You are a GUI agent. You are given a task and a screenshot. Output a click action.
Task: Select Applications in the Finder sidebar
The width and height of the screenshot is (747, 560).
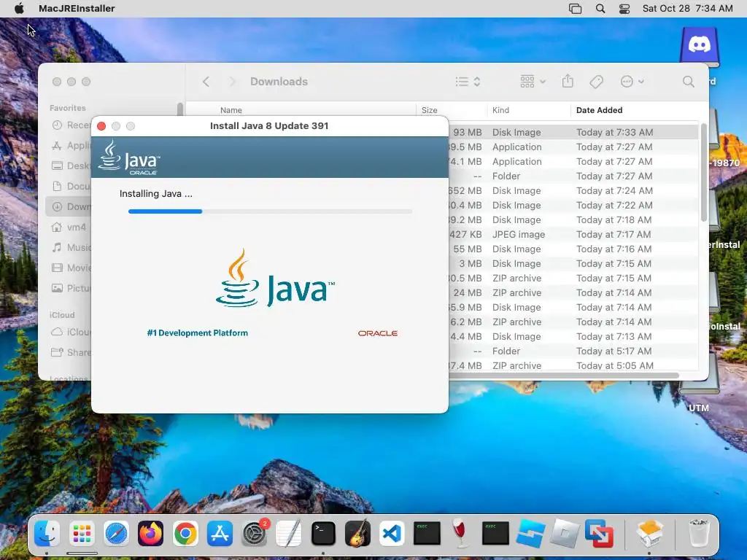71,146
